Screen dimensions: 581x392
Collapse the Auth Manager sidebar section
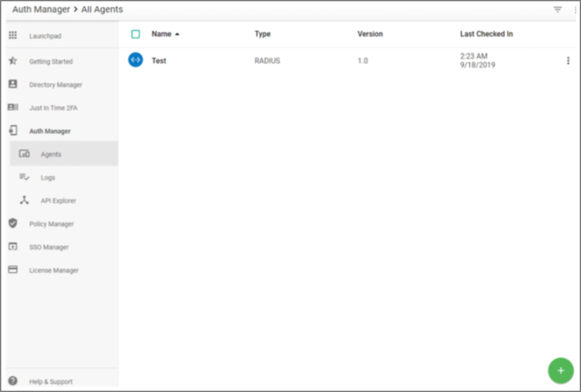pyautogui.click(x=50, y=131)
